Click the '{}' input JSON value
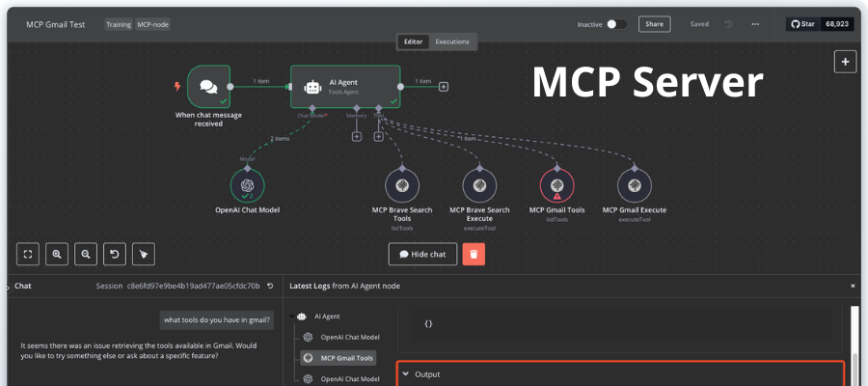This screenshot has height=386, width=868. click(x=428, y=324)
